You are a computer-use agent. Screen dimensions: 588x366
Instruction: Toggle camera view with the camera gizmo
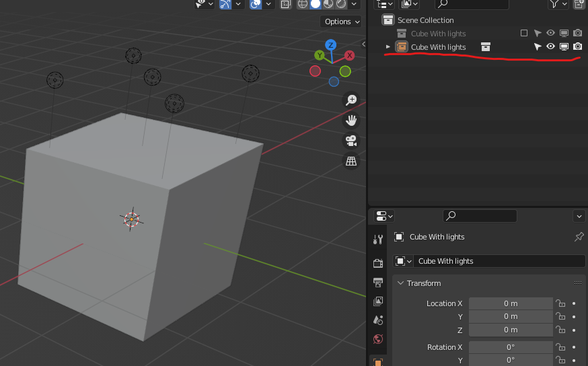tap(351, 141)
